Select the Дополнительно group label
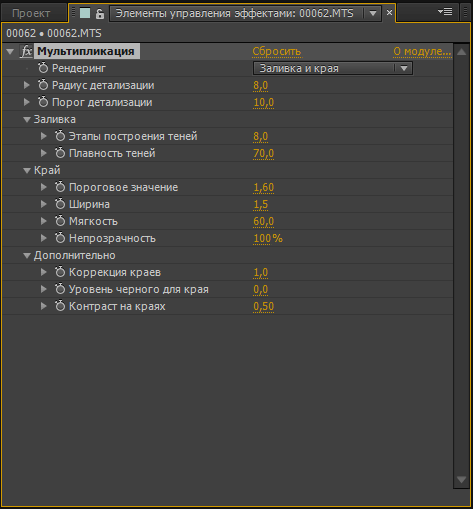Screen dimensions: 473x509 pyautogui.click(x=75, y=255)
